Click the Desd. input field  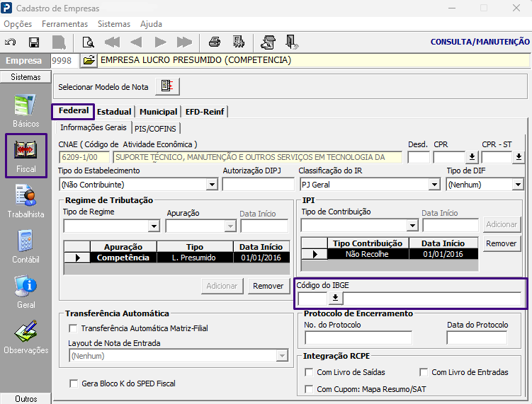419,157
